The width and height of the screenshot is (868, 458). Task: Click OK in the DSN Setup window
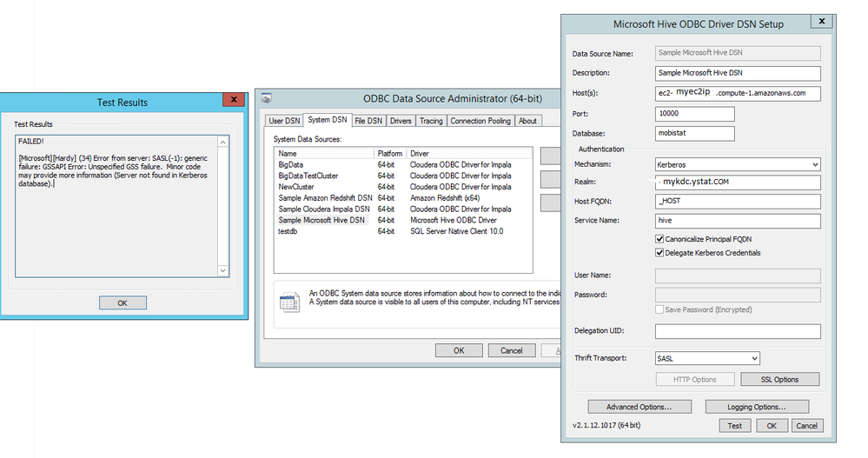tap(772, 426)
